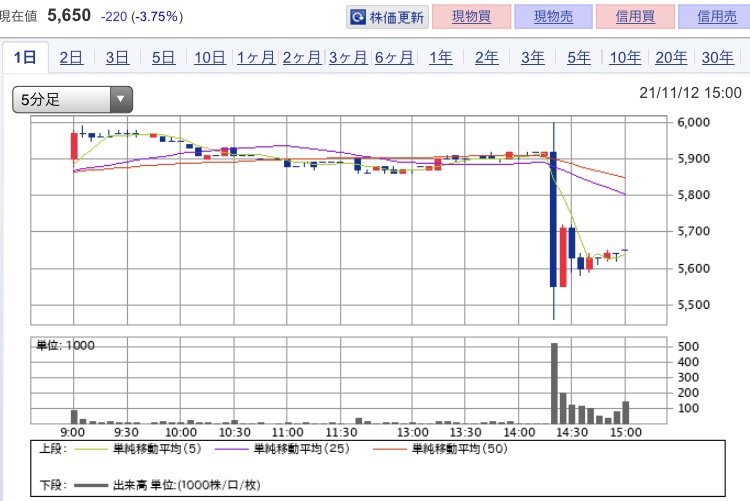The height and width of the screenshot is (501, 750).
Task: Show the 3年 chart
Action: [533, 57]
